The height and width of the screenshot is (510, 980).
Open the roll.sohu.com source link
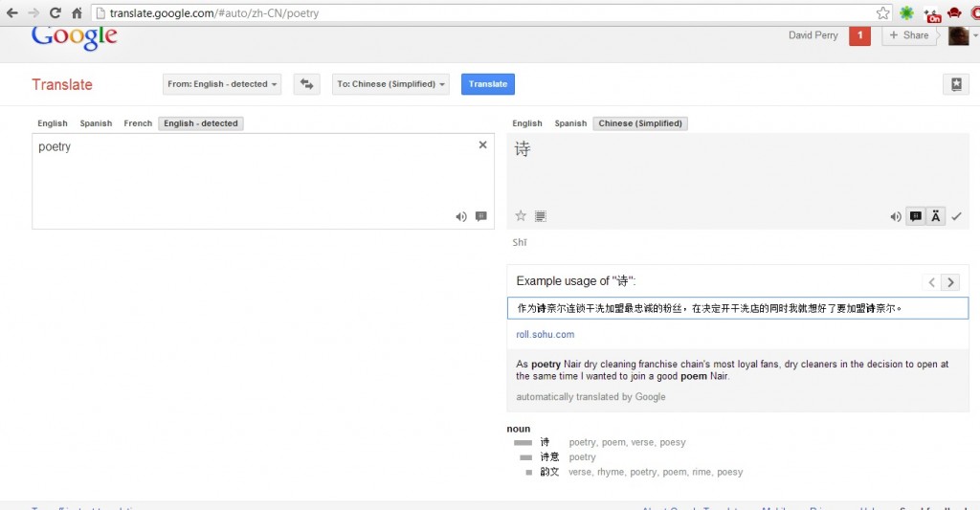pos(545,334)
